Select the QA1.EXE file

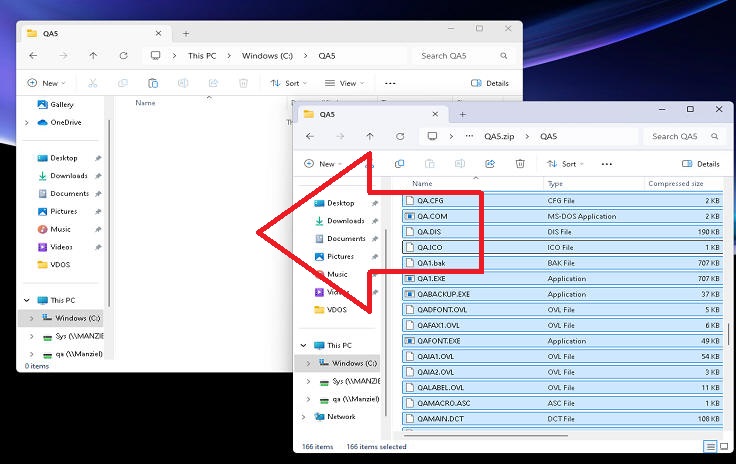coord(562,279)
